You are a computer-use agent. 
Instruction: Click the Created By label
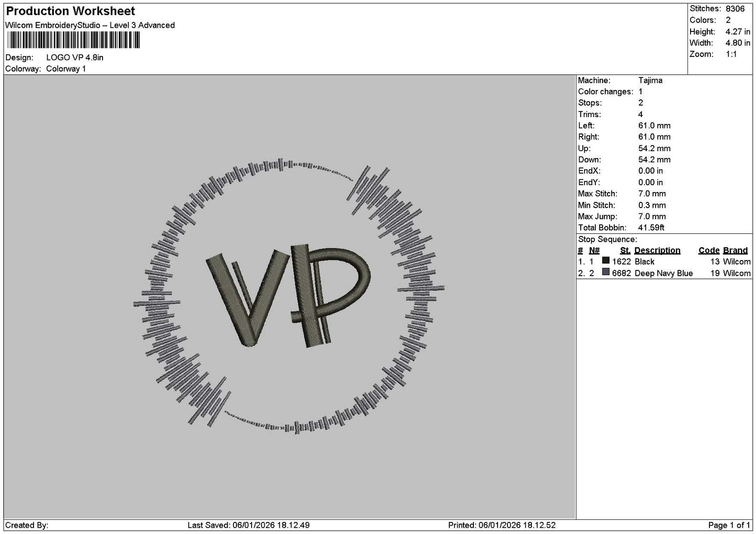click(27, 525)
